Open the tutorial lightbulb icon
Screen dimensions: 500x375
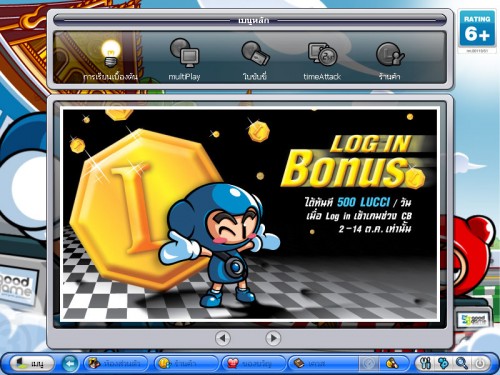point(111,53)
